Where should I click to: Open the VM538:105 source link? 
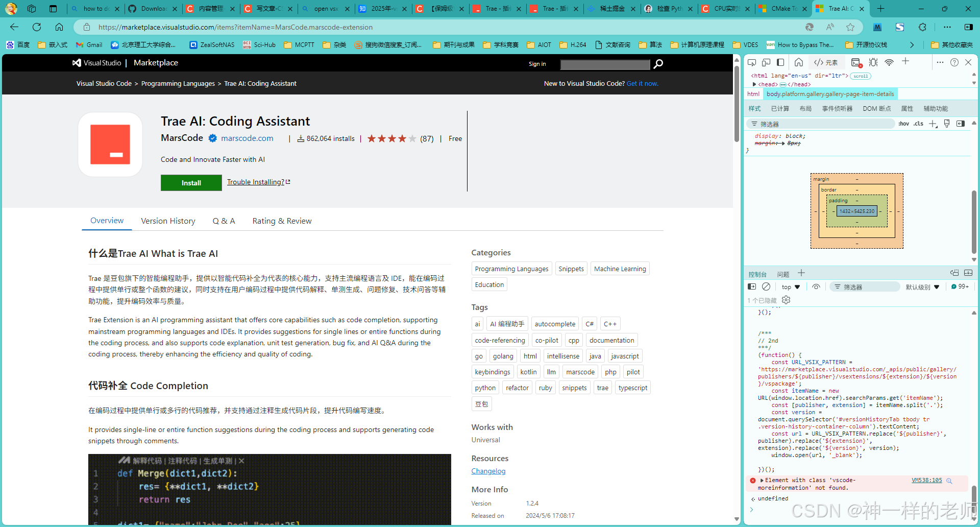(927, 481)
